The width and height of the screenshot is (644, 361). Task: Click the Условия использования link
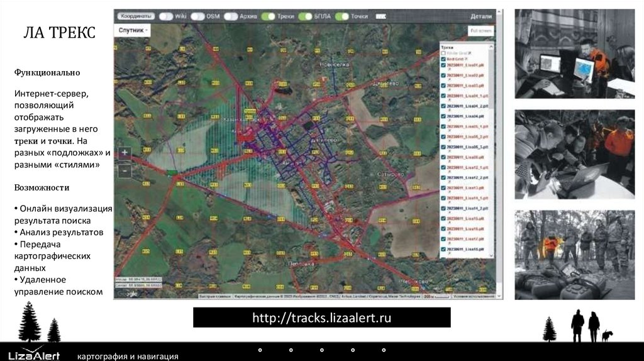474,296
